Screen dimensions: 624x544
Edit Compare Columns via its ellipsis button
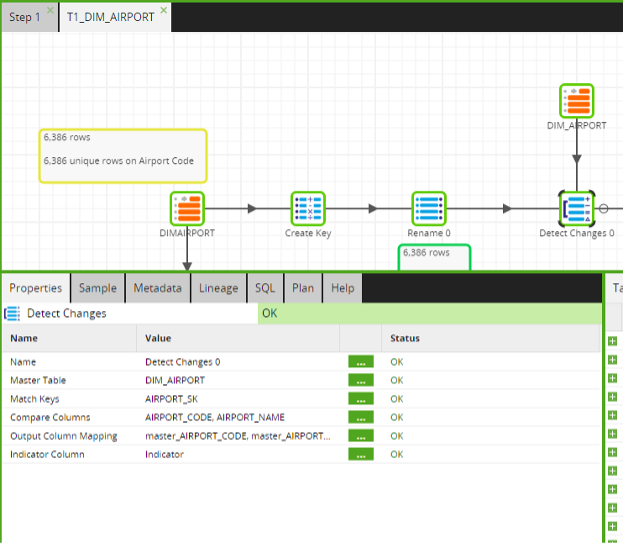click(361, 417)
